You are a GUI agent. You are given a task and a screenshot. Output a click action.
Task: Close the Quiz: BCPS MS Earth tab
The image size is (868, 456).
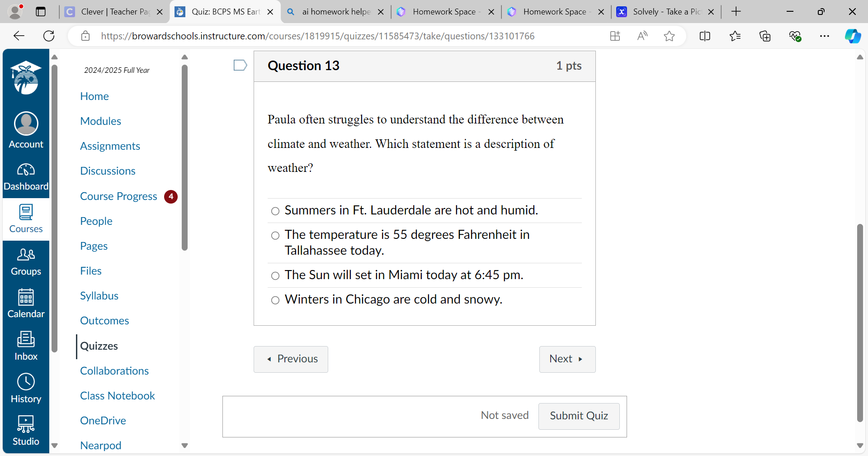[270, 12]
